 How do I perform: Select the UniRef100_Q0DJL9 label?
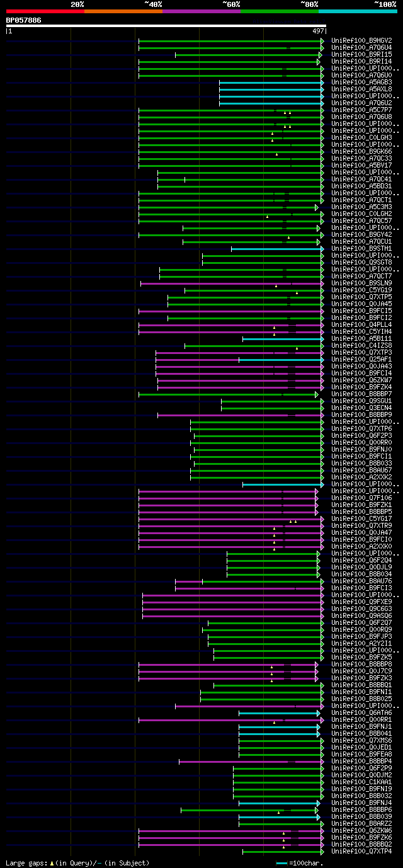click(x=361, y=567)
